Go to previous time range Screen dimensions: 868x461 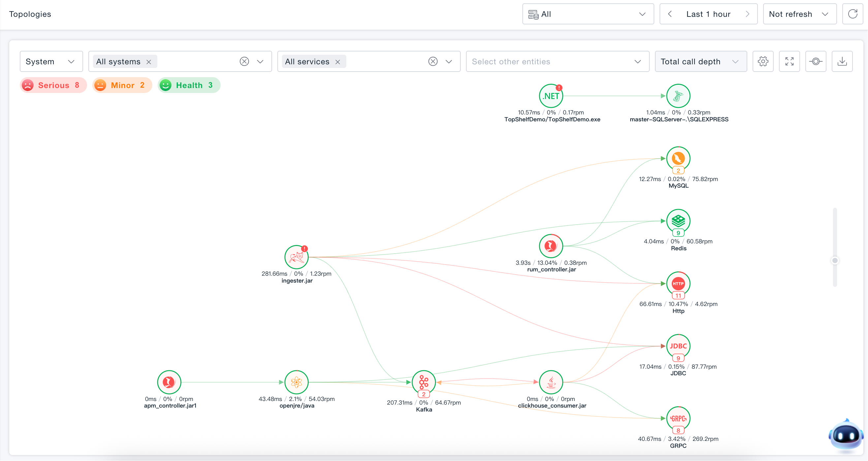pyautogui.click(x=670, y=14)
